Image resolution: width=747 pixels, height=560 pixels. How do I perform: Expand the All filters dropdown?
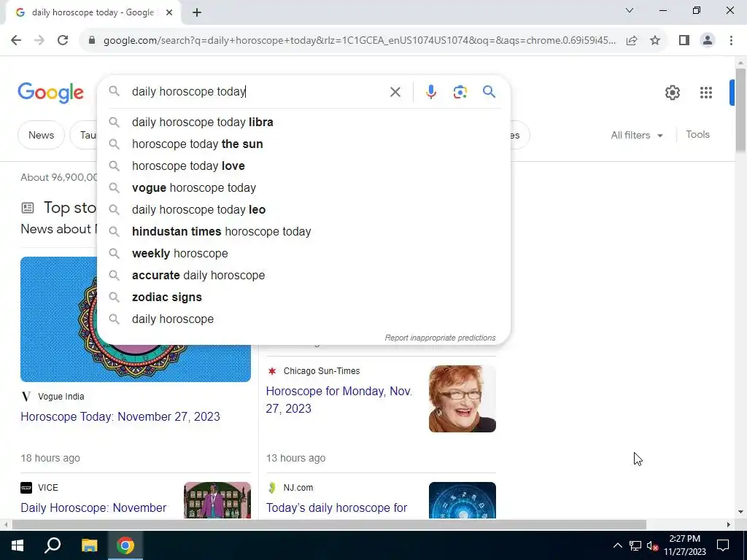[x=637, y=135]
